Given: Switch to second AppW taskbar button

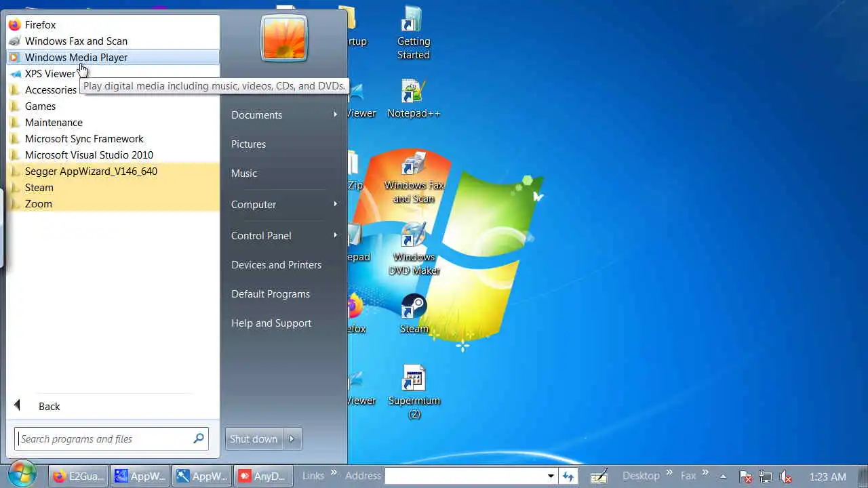Looking at the screenshot, I should pyautogui.click(x=202, y=476).
